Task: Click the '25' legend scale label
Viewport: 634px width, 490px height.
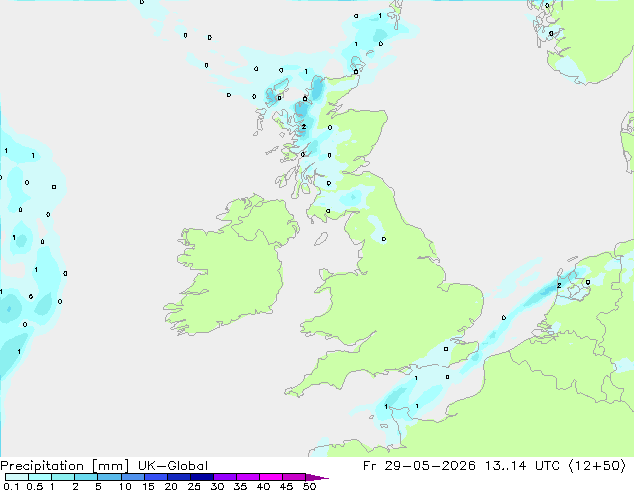Action: 194,486
